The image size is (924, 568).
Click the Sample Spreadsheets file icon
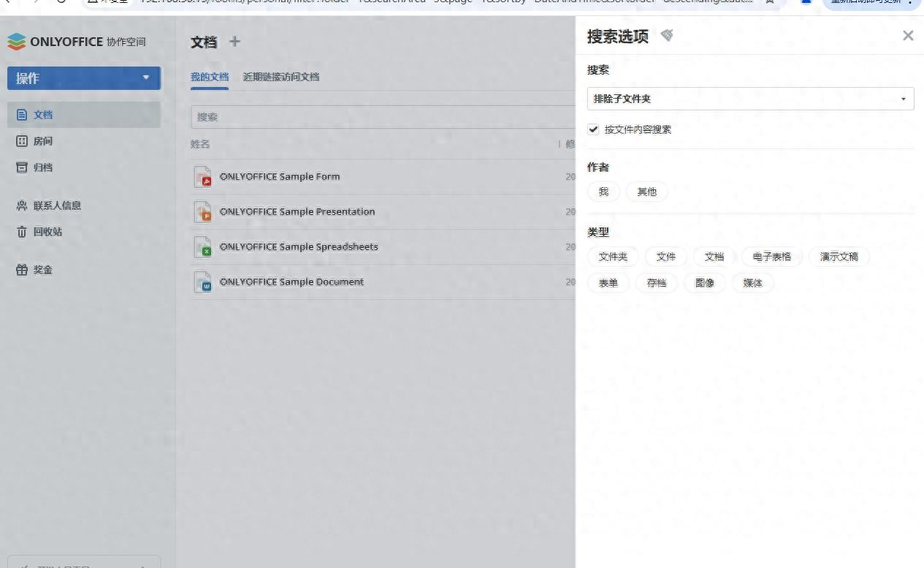point(202,247)
